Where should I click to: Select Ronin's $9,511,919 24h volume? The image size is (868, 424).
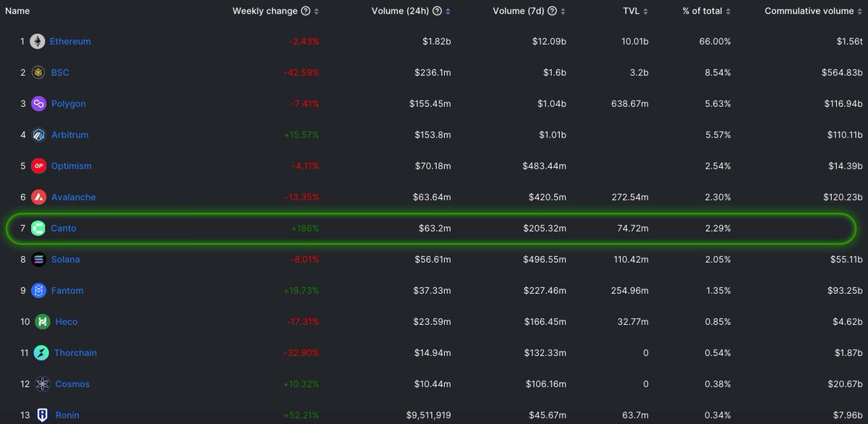[x=427, y=415]
